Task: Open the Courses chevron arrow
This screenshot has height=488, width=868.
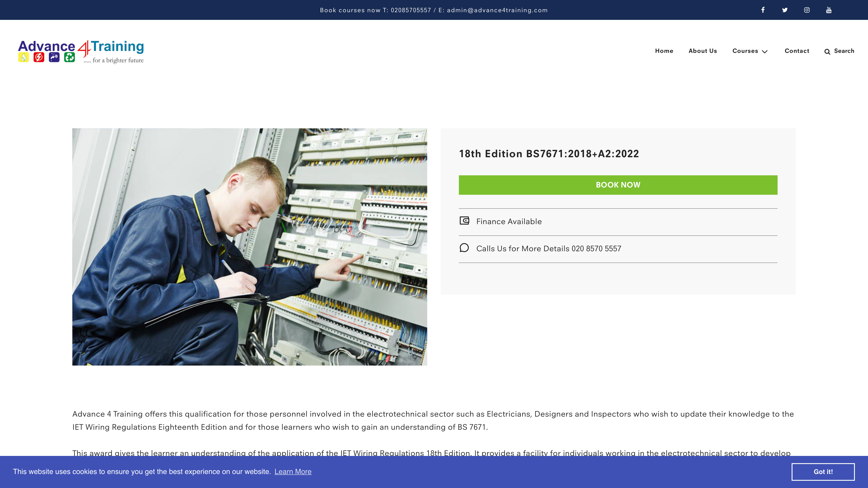Action: [x=765, y=52]
